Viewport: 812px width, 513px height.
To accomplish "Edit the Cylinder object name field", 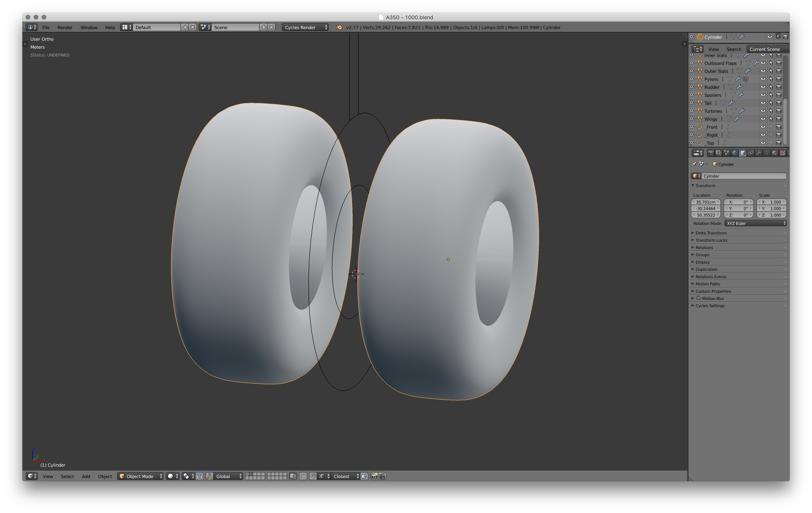I will point(744,176).
